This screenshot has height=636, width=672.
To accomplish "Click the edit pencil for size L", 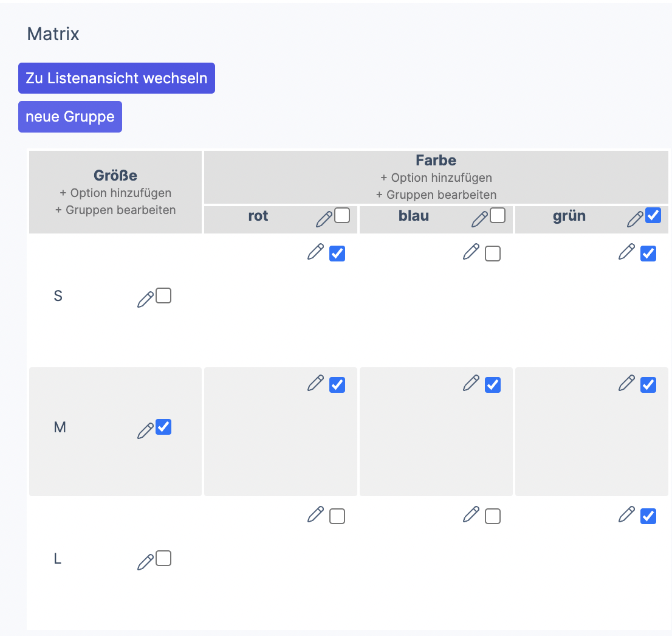I will 145,562.
